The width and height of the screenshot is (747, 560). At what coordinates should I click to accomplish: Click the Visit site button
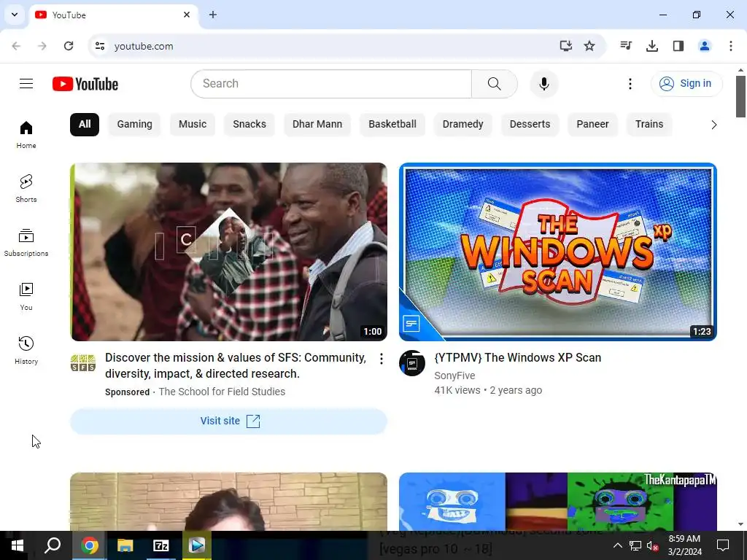228,421
